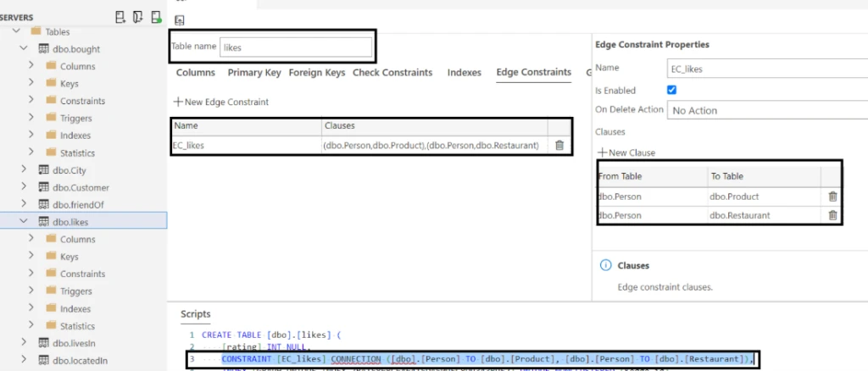Image resolution: width=868 pixels, height=371 pixels.
Task: Click To Table cell dbo.Restaurant
Action: pyautogui.click(x=765, y=215)
